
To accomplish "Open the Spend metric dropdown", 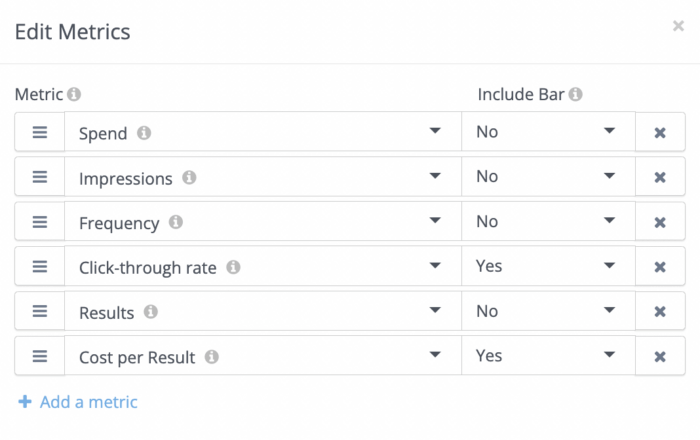I will (262, 132).
